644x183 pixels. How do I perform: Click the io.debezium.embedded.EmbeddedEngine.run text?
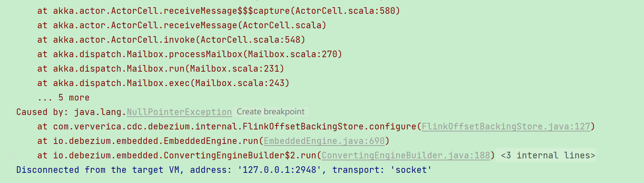pyautogui.click(x=156, y=141)
